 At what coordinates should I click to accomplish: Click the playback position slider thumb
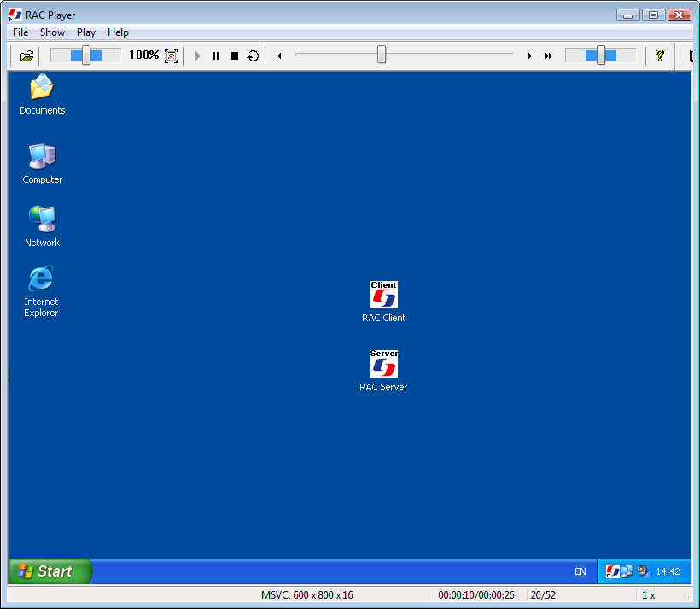pyautogui.click(x=382, y=55)
